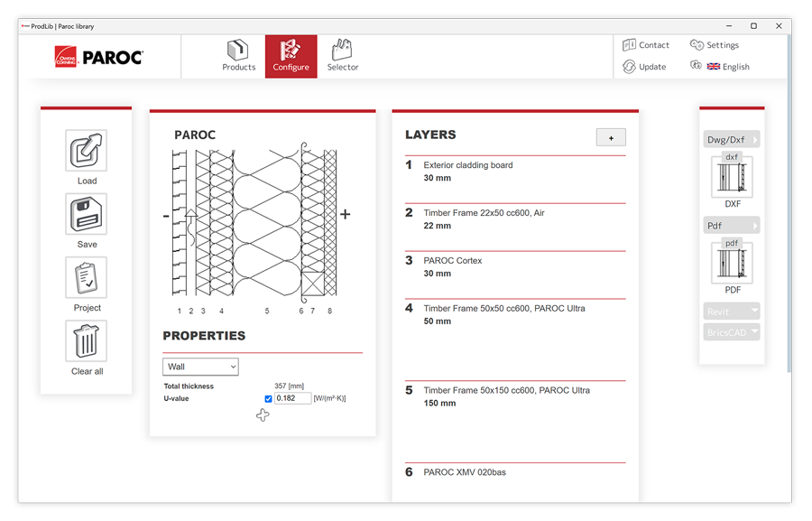This screenshot has width=812, height=521.
Task: Click the Contact icon in header
Action: click(630, 45)
